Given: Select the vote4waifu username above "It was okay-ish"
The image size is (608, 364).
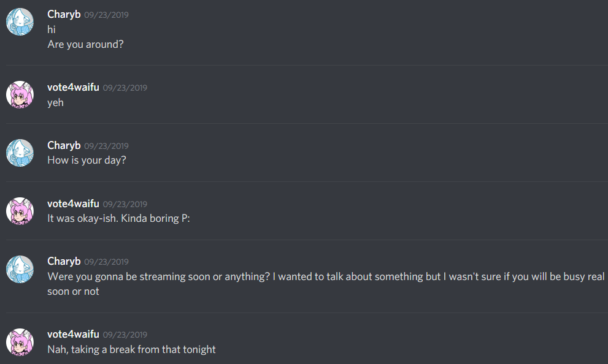Looking at the screenshot, I should 73,203.
